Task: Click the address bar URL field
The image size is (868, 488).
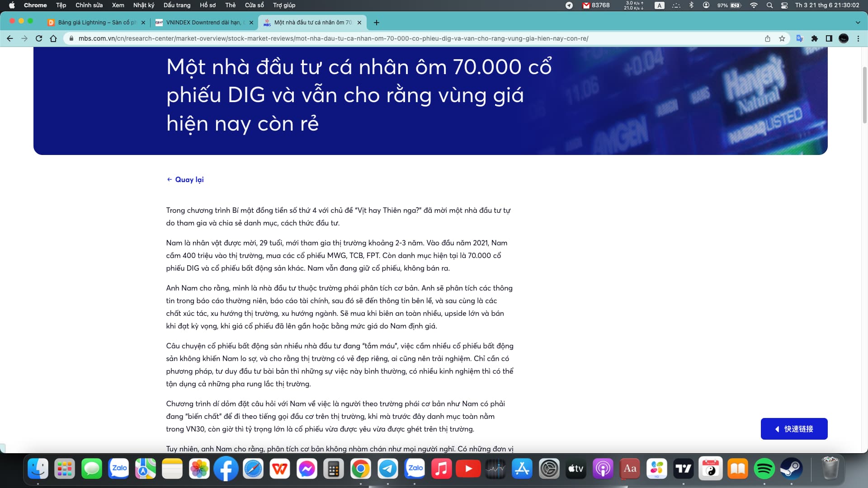Action: point(333,38)
